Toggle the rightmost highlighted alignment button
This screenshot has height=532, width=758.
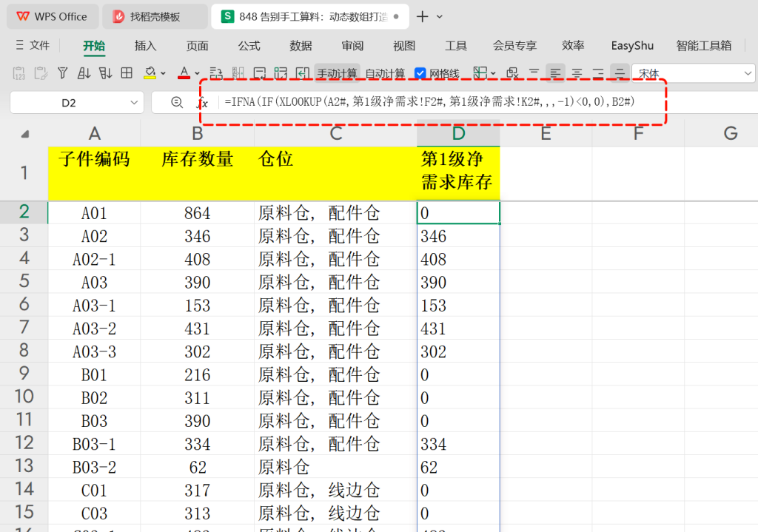(620, 73)
